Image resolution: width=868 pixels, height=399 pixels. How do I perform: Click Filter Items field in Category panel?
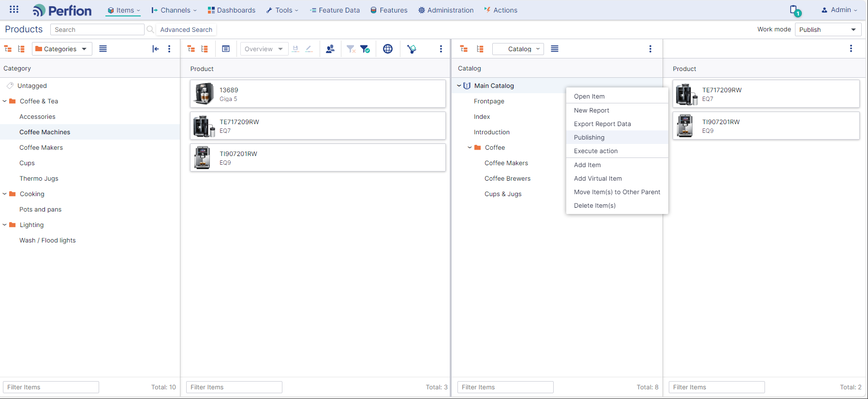(x=51, y=387)
